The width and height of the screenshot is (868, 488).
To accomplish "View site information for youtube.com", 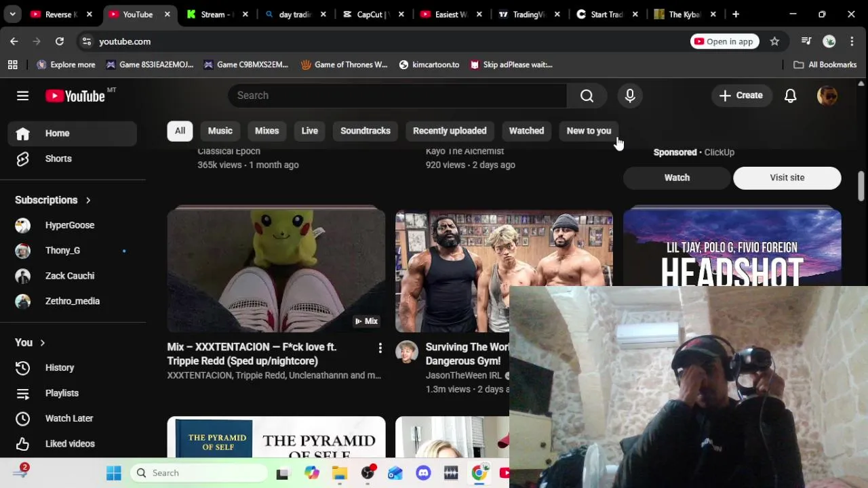I will 86,41.
